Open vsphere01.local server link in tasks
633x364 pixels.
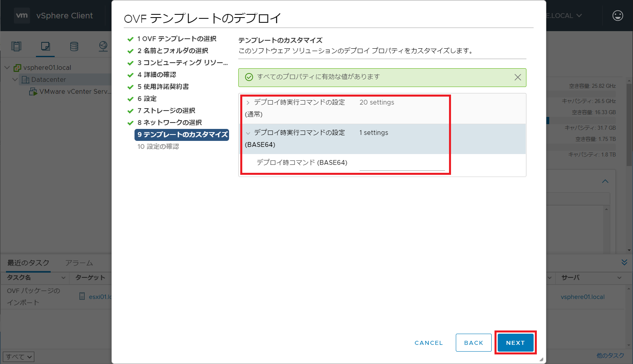coord(582,297)
